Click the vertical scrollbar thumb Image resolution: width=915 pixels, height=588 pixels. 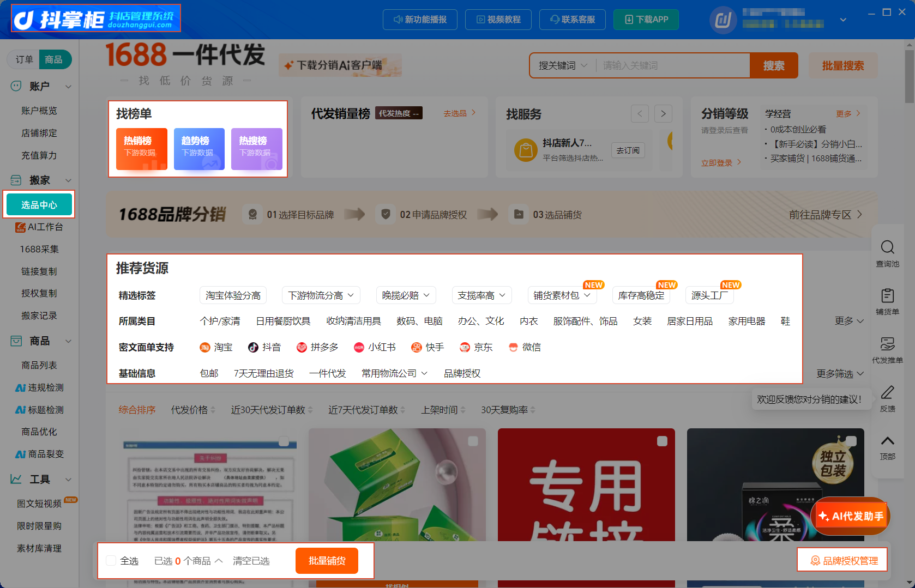[909, 76]
